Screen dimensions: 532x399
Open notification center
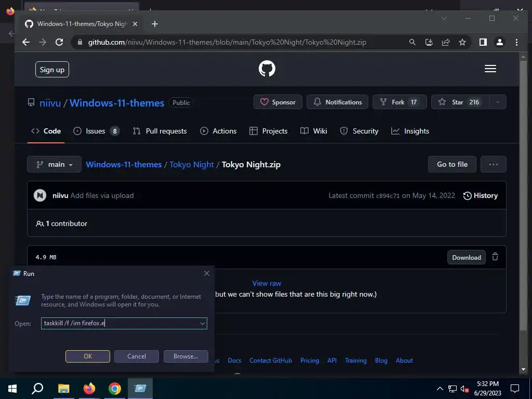pos(515,389)
